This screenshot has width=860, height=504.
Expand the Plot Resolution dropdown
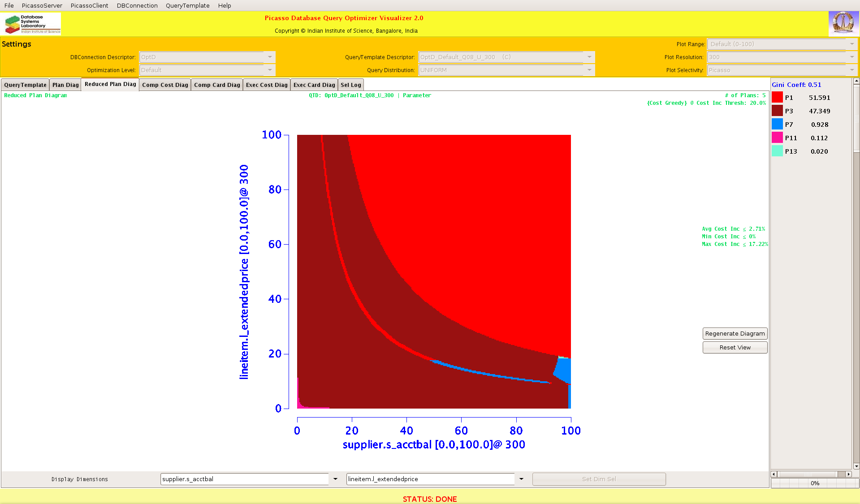(x=851, y=57)
